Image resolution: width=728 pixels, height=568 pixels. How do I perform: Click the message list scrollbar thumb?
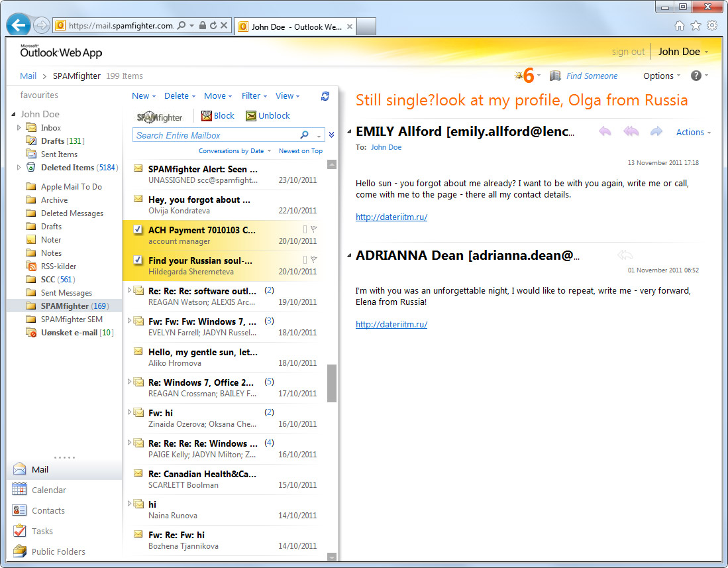pos(331,383)
